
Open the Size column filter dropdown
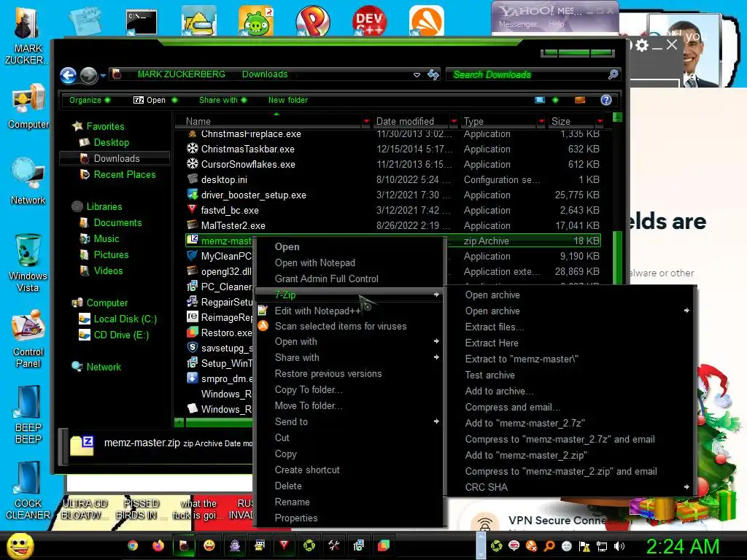600,122
